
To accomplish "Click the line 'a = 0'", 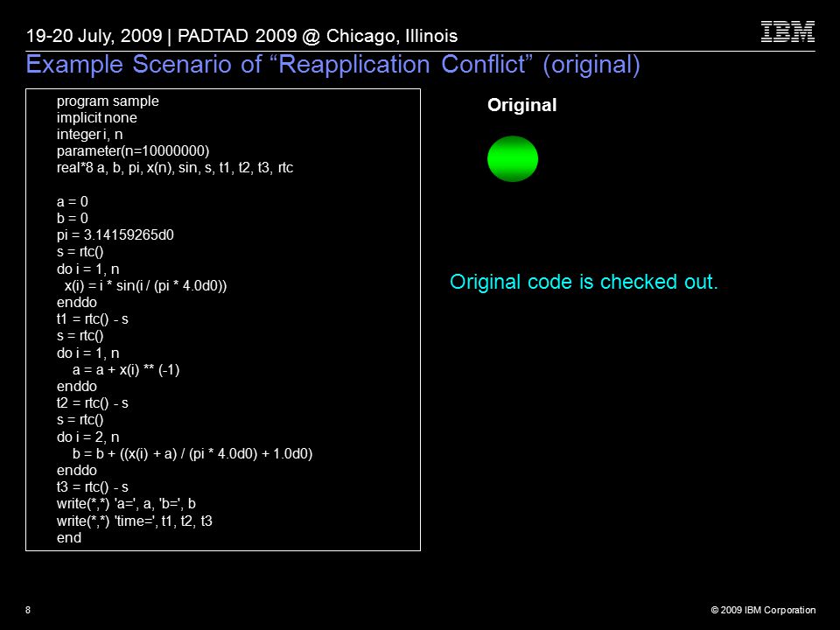I will [x=73, y=201].
